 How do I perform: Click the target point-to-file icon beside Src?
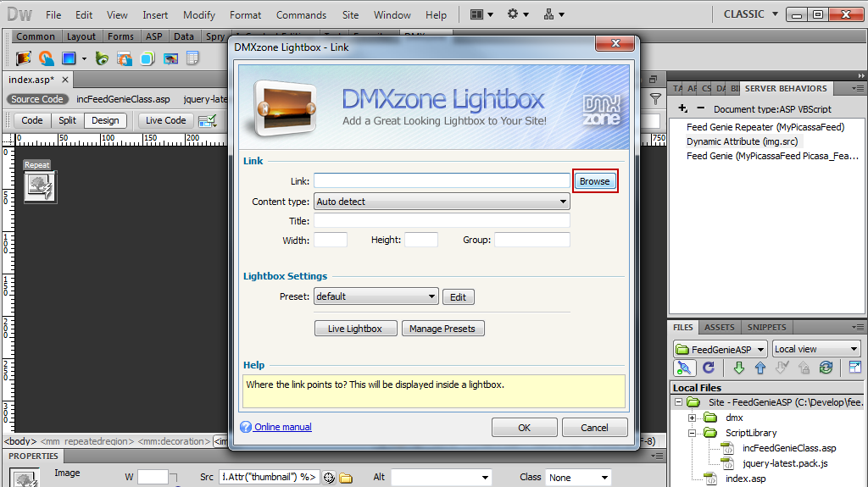point(329,478)
